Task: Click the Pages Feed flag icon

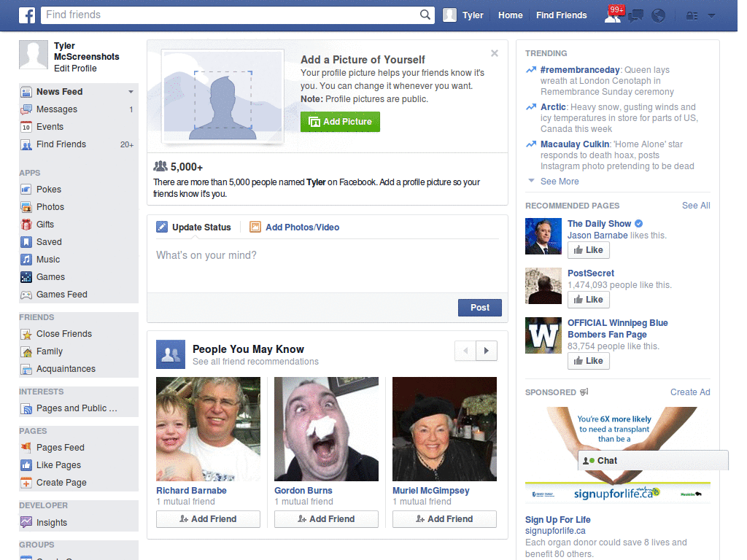Action: pos(26,448)
